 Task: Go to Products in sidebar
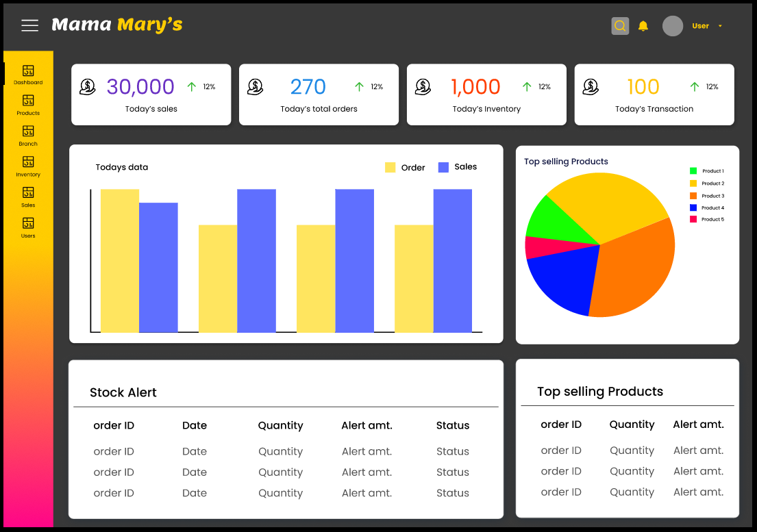[28, 105]
